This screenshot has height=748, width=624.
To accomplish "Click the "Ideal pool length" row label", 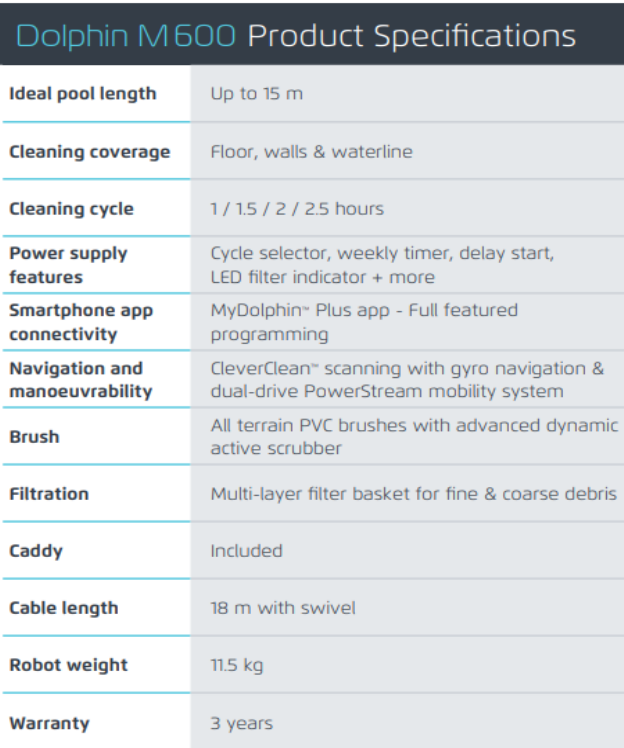I will [x=83, y=94].
